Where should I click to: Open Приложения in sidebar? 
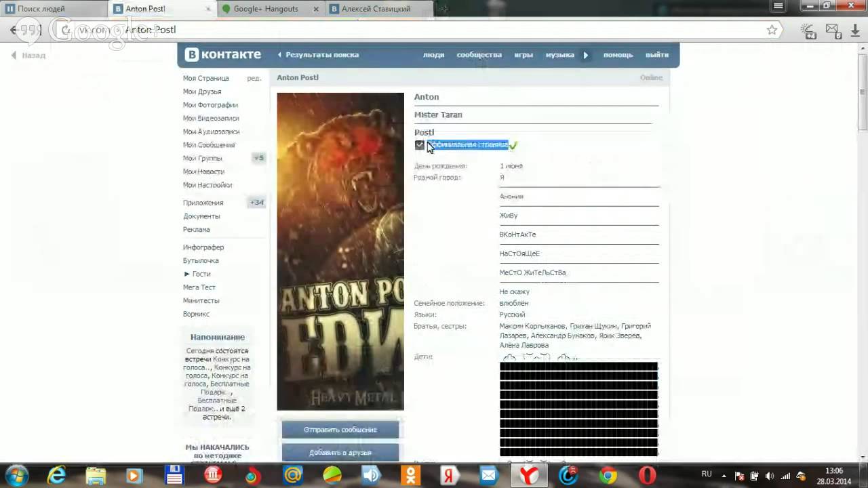(203, 203)
